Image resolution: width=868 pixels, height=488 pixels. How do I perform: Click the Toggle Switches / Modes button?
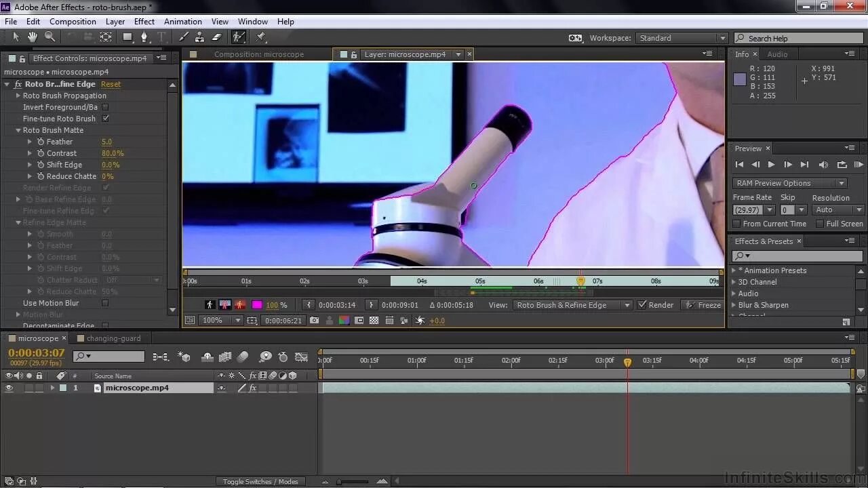pos(260,481)
